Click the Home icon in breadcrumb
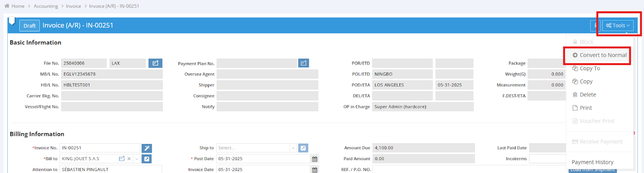The width and height of the screenshot is (644, 173). 7,6
